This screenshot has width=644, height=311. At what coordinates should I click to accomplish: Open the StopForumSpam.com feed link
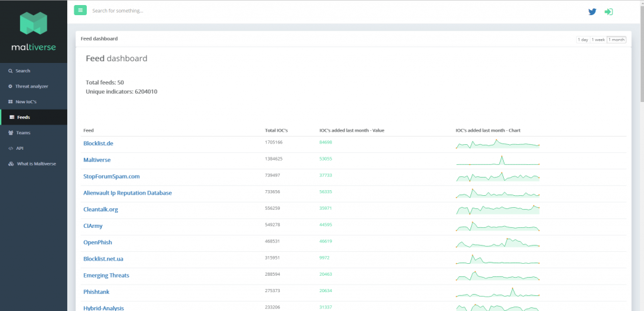111,176
